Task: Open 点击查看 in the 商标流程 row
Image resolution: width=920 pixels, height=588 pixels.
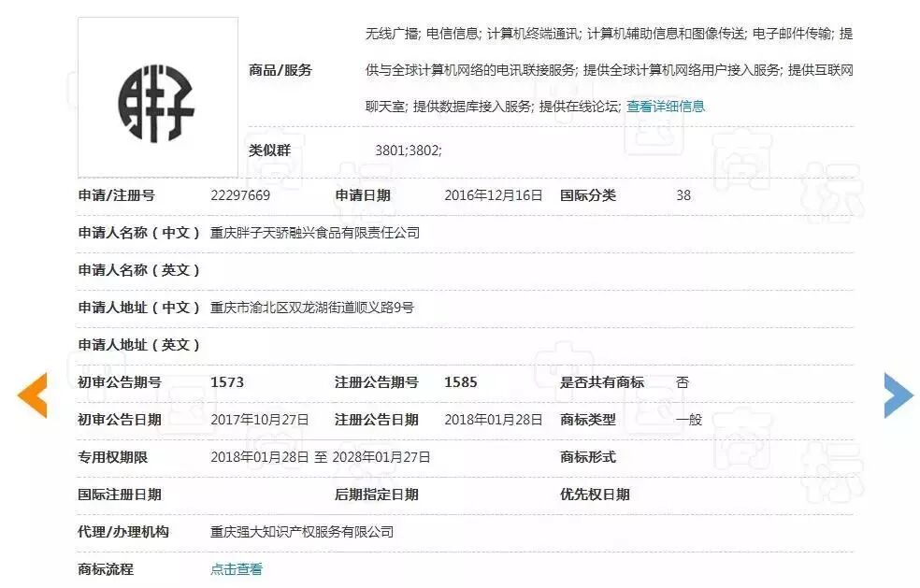Action: [x=235, y=568]
